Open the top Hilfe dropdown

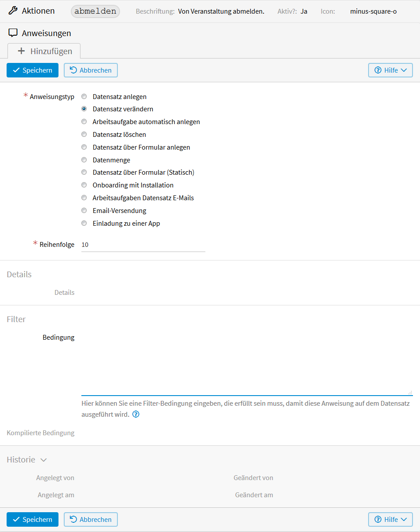(x=390, y=70)
